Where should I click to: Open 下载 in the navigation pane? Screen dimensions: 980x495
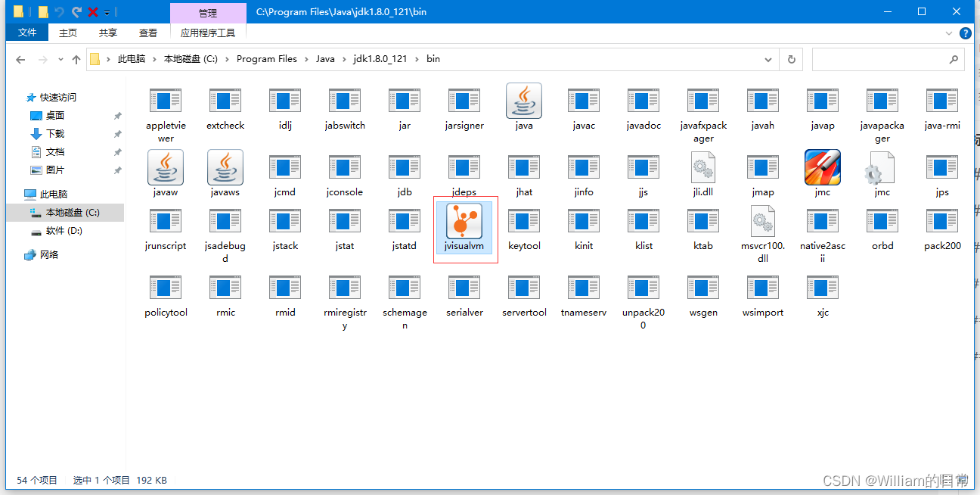(x=55, y=134)
